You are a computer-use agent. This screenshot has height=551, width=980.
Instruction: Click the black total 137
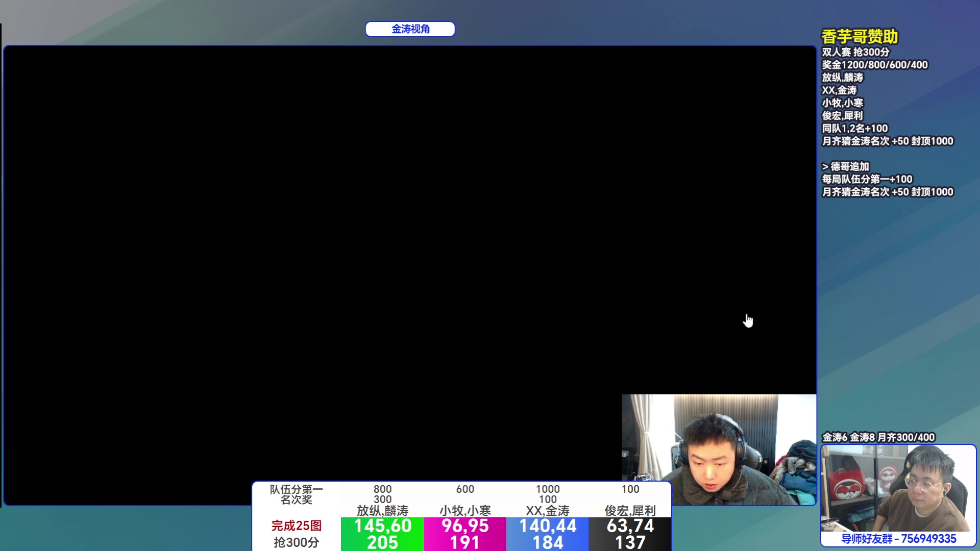[x=630, y=542]
